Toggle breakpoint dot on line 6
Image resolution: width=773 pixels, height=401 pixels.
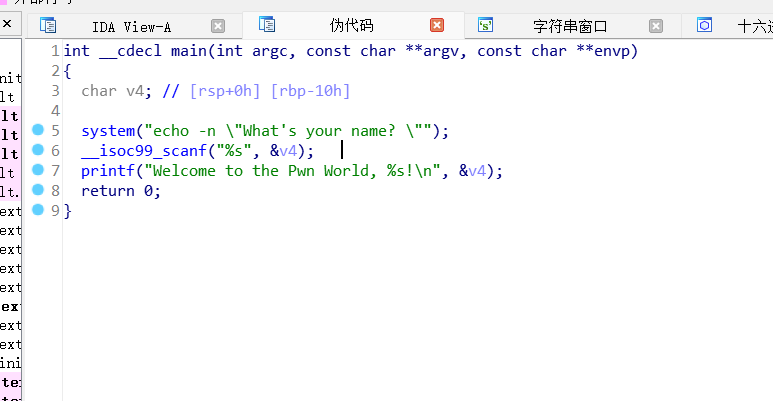38,149
